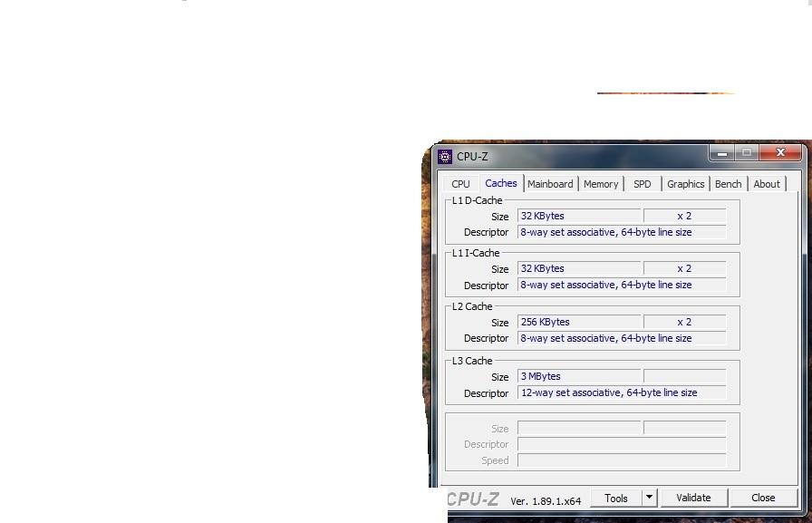Open the Mainboard tab
This screenshot has height=523, width=812.
click(x=550, y=184)
